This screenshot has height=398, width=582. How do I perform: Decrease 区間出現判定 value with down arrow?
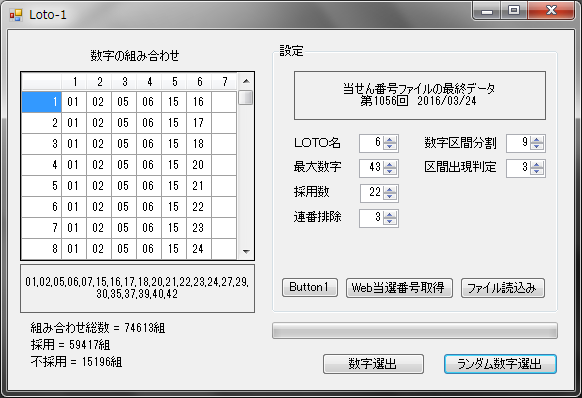[537, 172]
